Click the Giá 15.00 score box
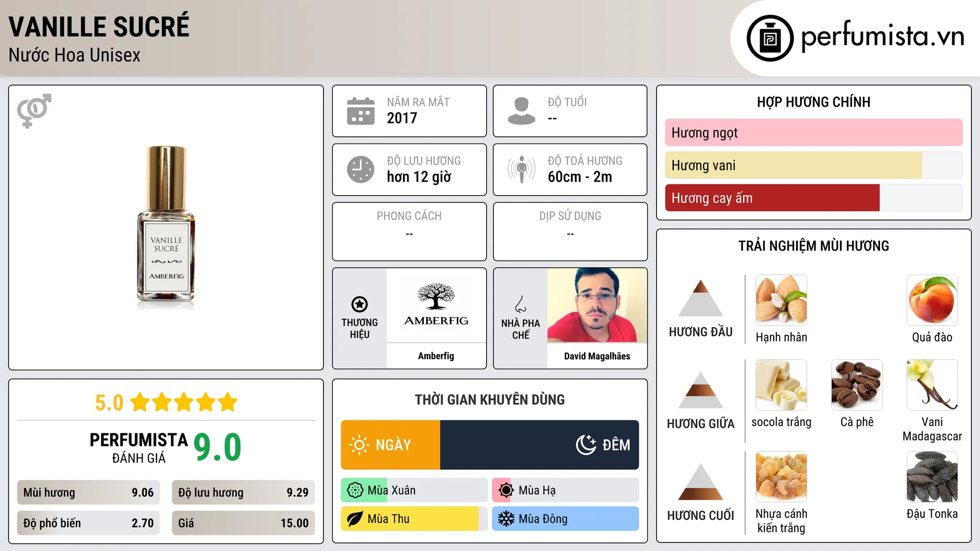The height and width of the screenshot is (551, 980). [x=243, y=523]
